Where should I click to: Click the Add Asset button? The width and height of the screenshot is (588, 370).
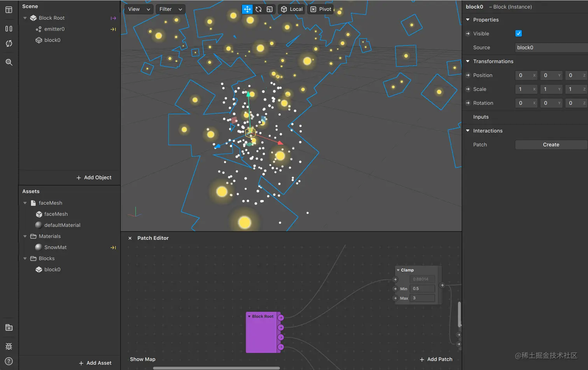95,363
